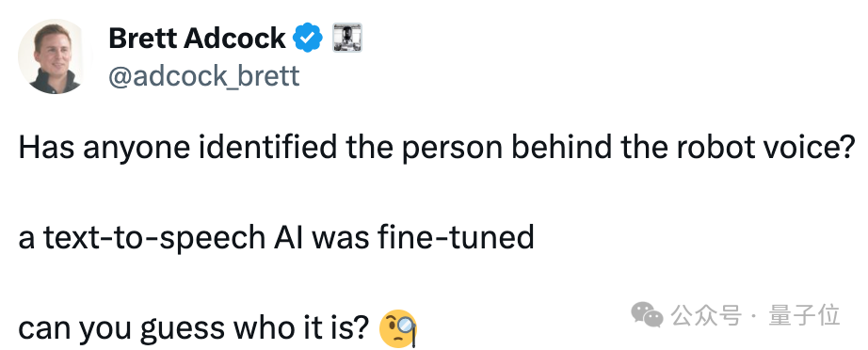Screen dimensions: 868x350
Task: Click the line 'a text-to-speech AI was fine-tuned'
Action: tap(276, 238)
